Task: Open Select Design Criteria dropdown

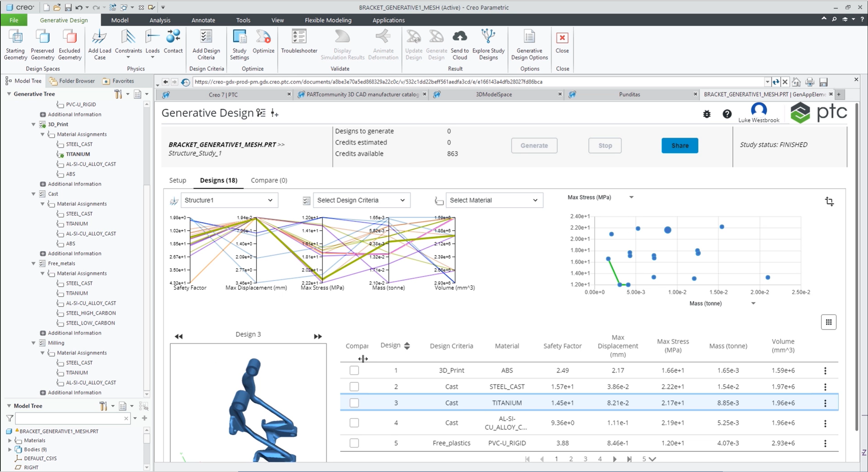Action: (x=362, y=200)
